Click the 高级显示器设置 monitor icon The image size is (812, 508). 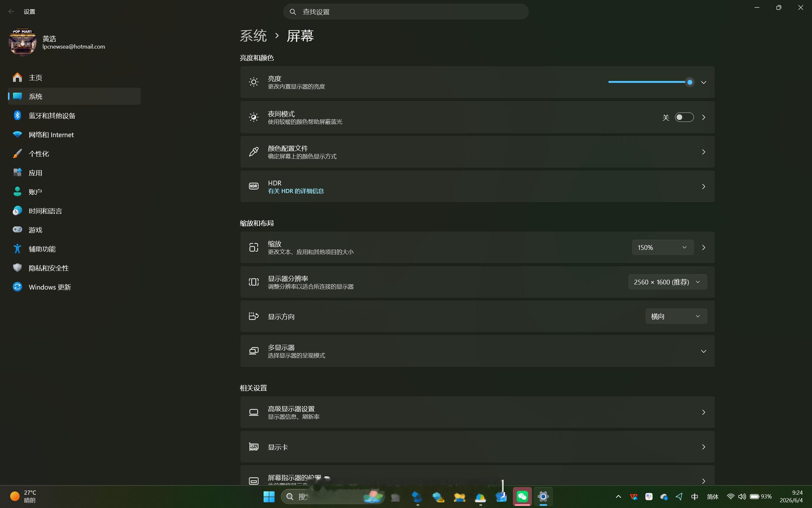254,412
